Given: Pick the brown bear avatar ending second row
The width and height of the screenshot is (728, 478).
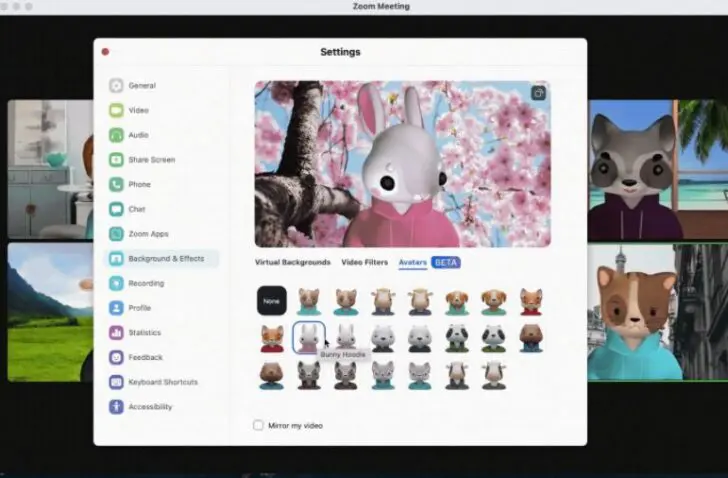Looking at the screenshot, I should (531, 338).
